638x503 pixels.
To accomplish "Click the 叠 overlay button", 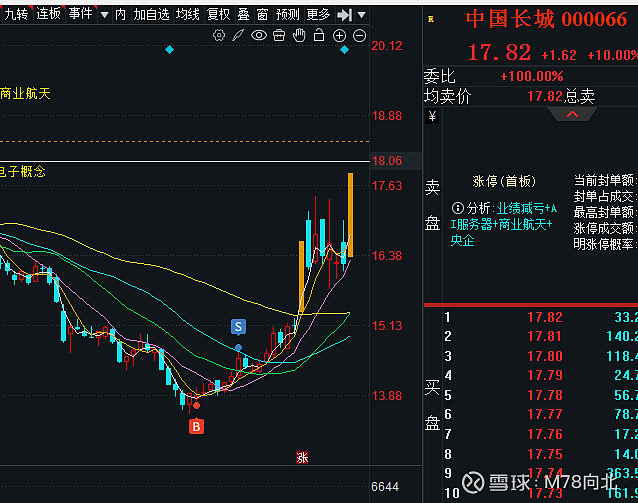I will pos(243,15).
